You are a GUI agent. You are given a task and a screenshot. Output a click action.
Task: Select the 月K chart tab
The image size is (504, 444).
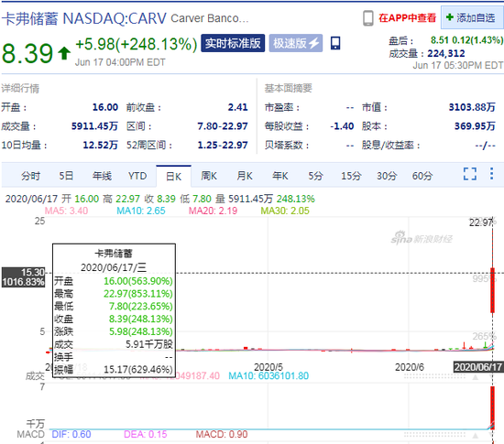245,176
